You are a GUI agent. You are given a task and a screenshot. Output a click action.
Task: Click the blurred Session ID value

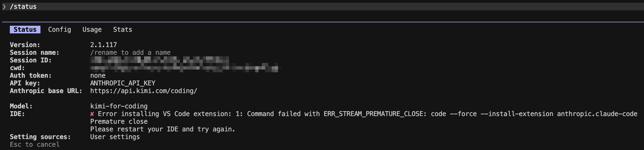(160, 60)
